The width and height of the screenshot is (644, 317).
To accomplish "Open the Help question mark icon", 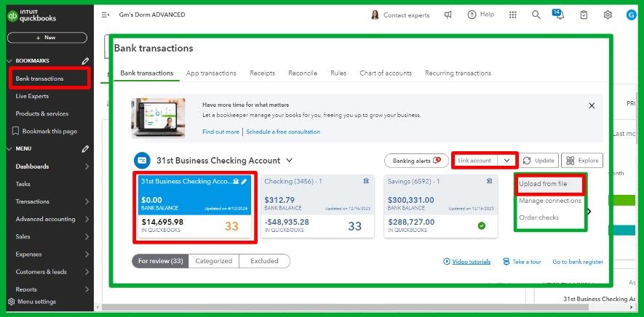I will [x=472, y=15].
